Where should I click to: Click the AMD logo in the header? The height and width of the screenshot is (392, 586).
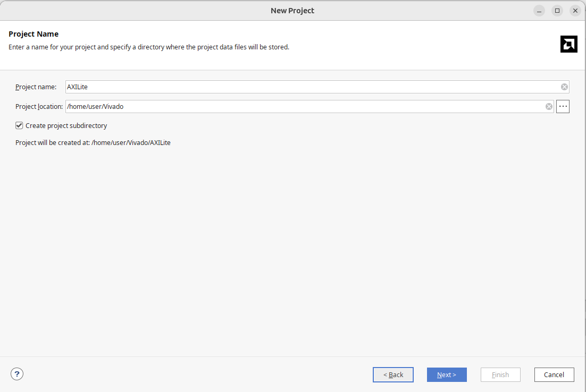pos(568,44)
